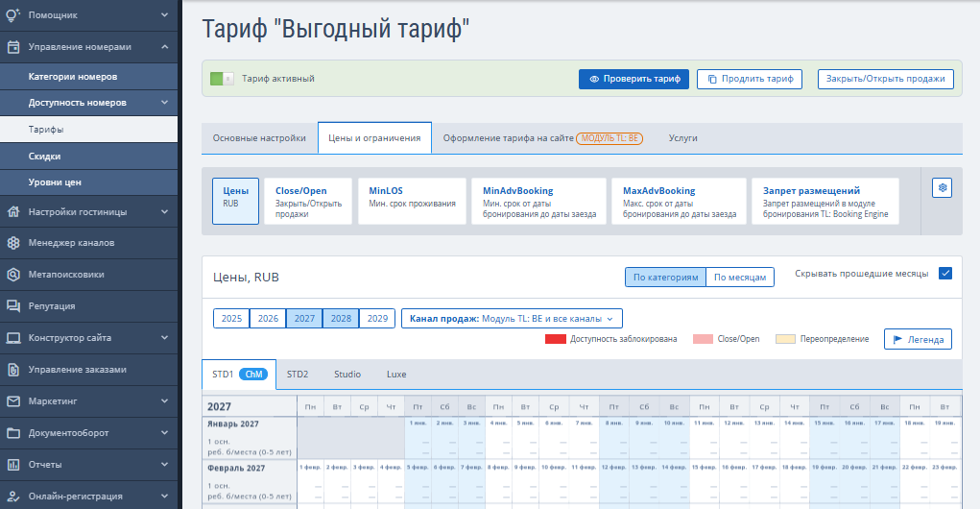980x509 pixels.
Task: Click the Website Builder laptop icon
Action: pyautogui.click(x=13, y=338)
